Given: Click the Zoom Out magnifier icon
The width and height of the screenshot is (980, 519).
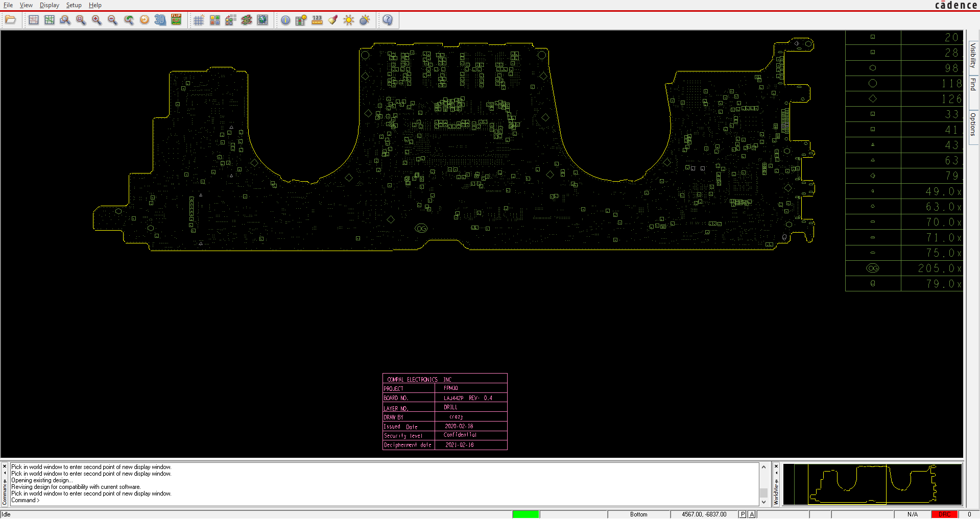Looking at the screenshot, I should 112,20.
